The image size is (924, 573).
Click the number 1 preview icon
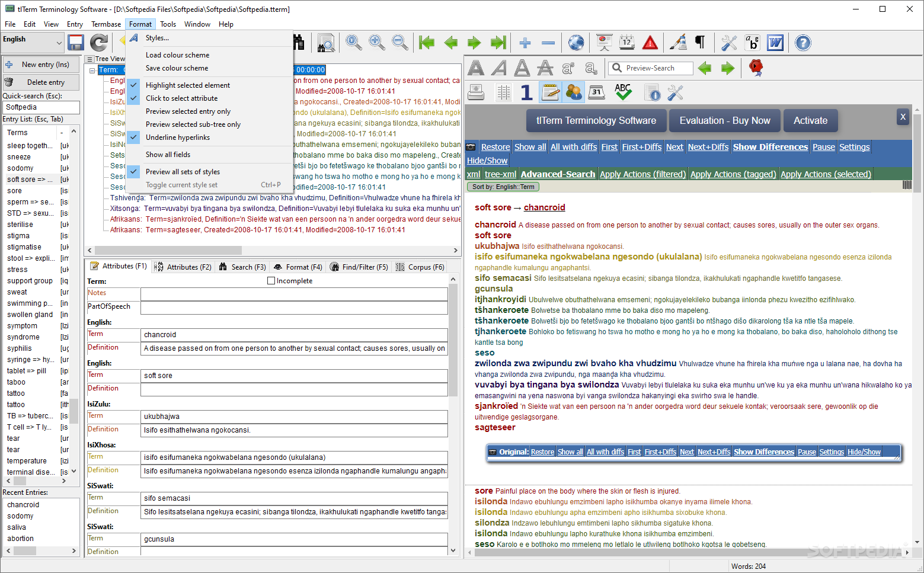pos(526,92)
